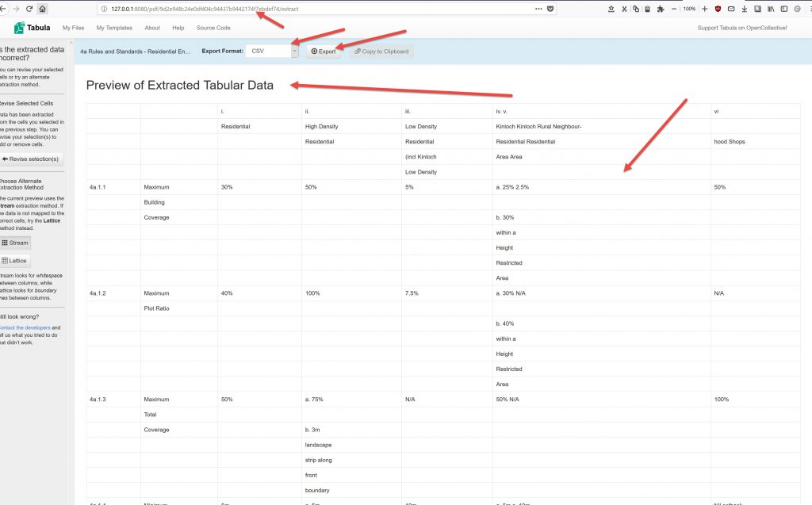Save page to Pocket icon
The width and height of the screenshot is (812, 505).
click(551, 9)
